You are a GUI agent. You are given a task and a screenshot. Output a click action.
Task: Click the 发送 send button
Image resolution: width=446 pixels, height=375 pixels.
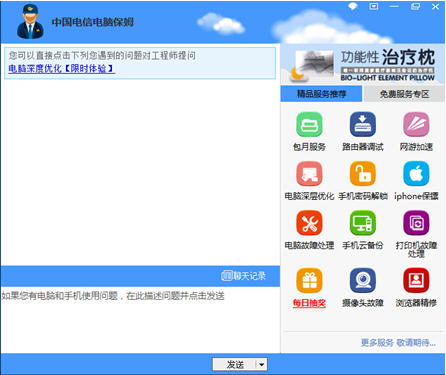click(235, 365)
